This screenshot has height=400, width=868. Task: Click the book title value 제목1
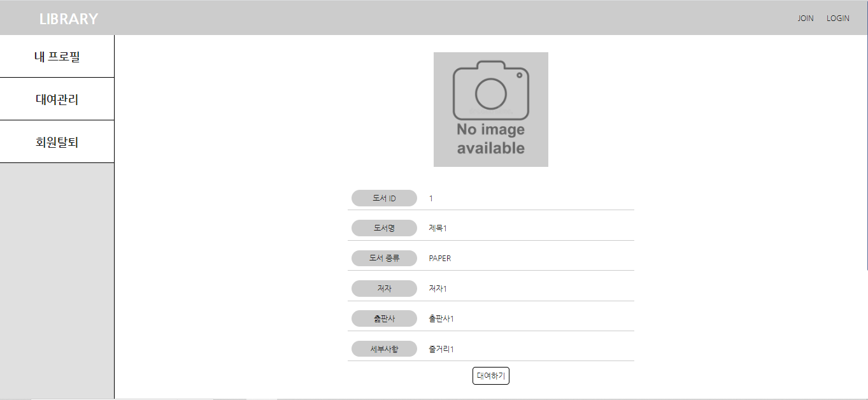click(438, 228)
